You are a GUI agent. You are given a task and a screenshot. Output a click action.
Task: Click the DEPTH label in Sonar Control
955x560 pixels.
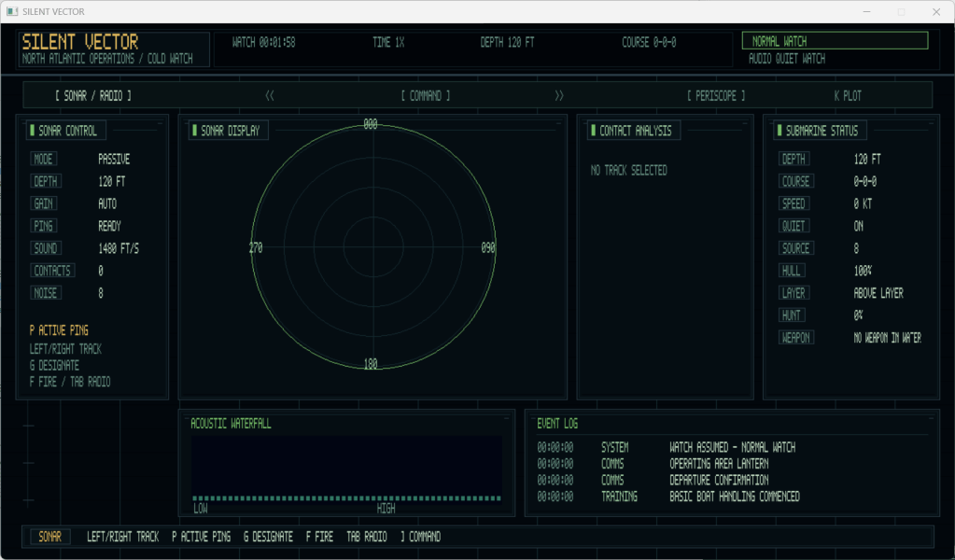pos(46,181)
